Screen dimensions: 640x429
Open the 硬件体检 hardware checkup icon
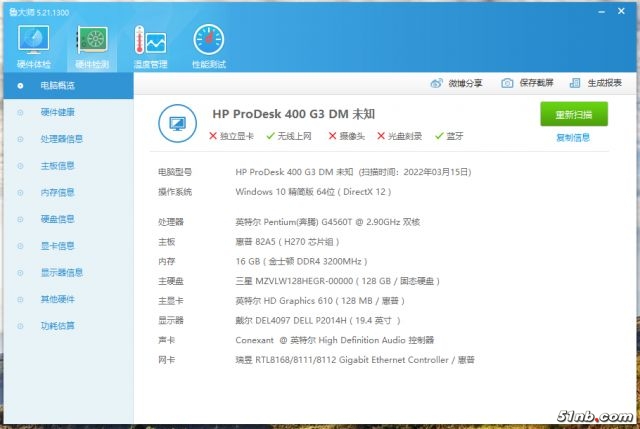(34, 43)
